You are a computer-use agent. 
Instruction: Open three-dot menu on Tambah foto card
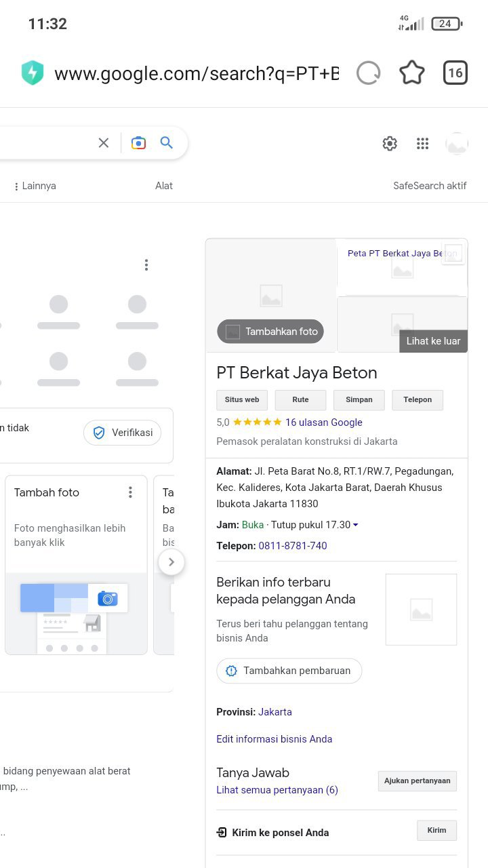coord(131,493)
